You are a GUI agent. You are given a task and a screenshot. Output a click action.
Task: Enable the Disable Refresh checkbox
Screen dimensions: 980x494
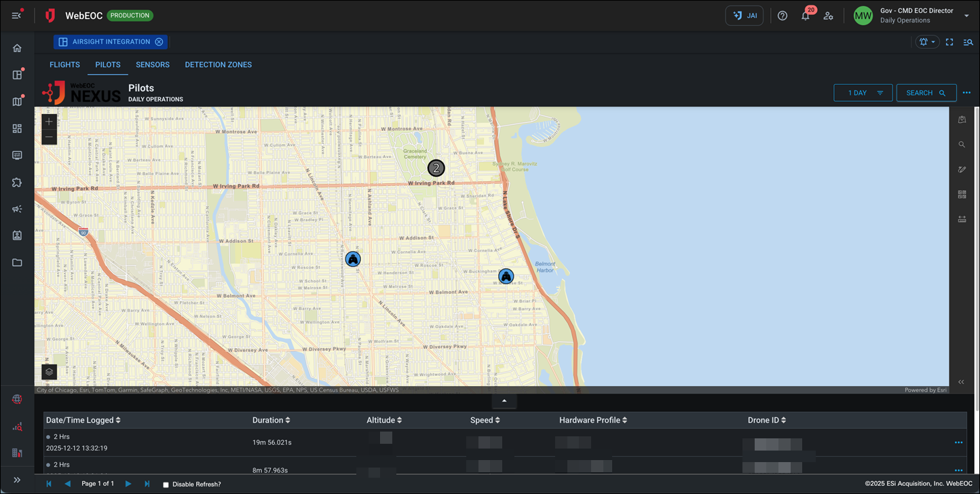[165, 484]
